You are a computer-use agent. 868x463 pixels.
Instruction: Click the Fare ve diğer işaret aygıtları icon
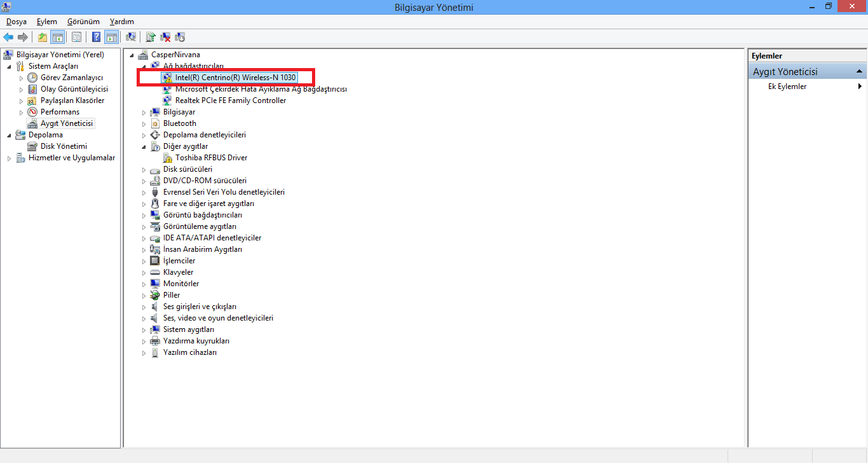coord(155,204)
